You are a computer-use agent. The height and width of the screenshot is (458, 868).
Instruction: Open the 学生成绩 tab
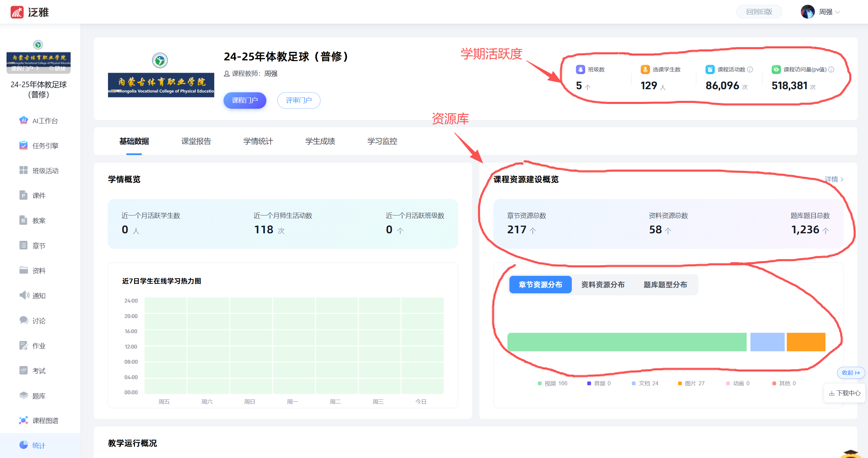[x=320, y=141]
